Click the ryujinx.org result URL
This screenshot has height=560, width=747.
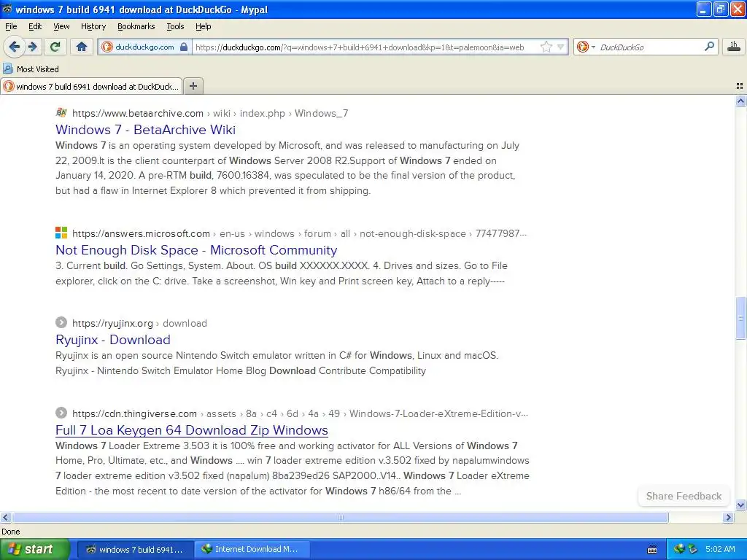[139, 323]
